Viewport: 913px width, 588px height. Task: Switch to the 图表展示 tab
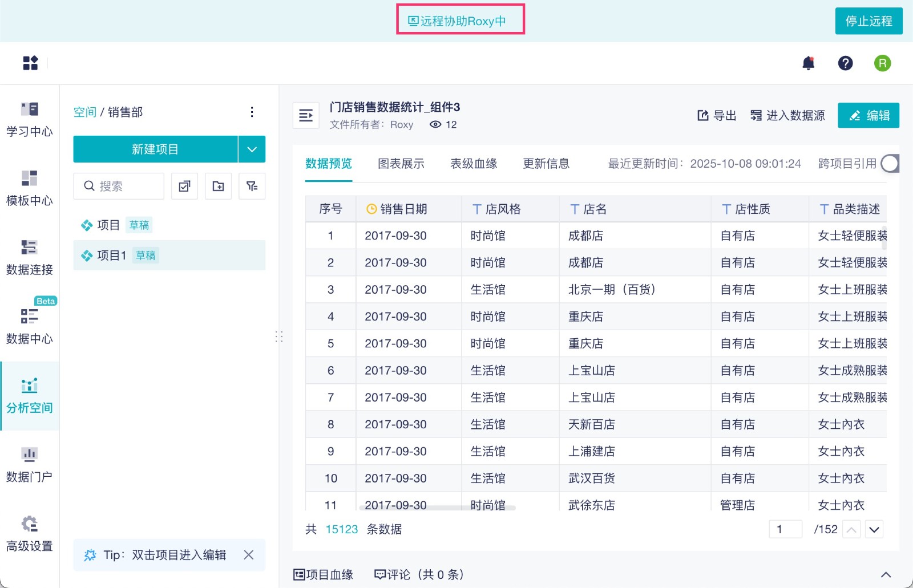[x=401, y=164]
